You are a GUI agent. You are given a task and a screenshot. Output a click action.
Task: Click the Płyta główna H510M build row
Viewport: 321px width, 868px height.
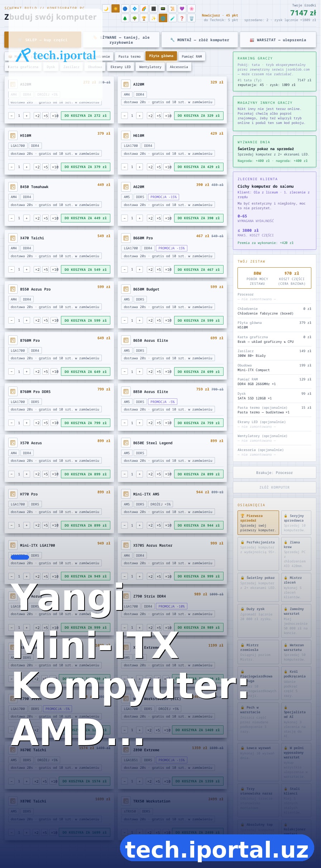pos(274,325)
